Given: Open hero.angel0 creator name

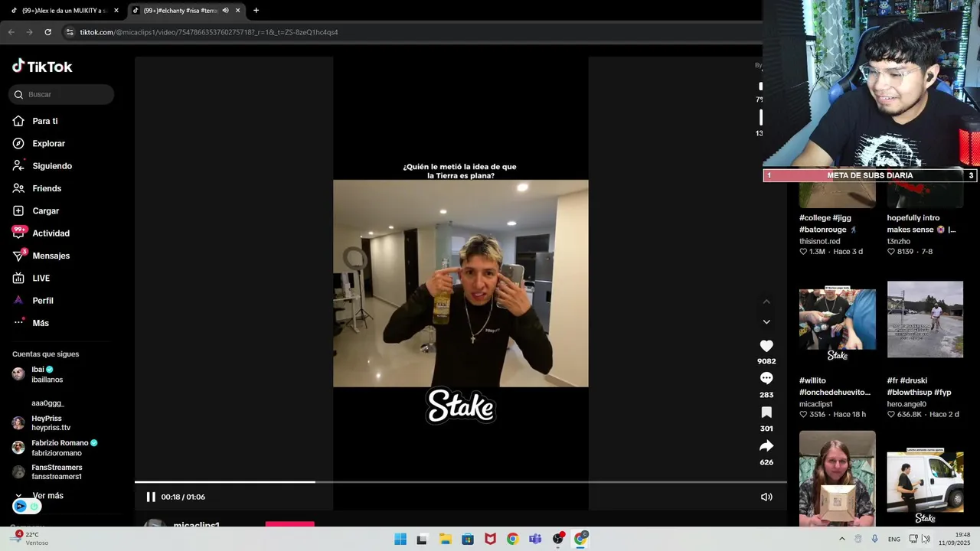Looking at the screenshot, I should pos(906,404).
